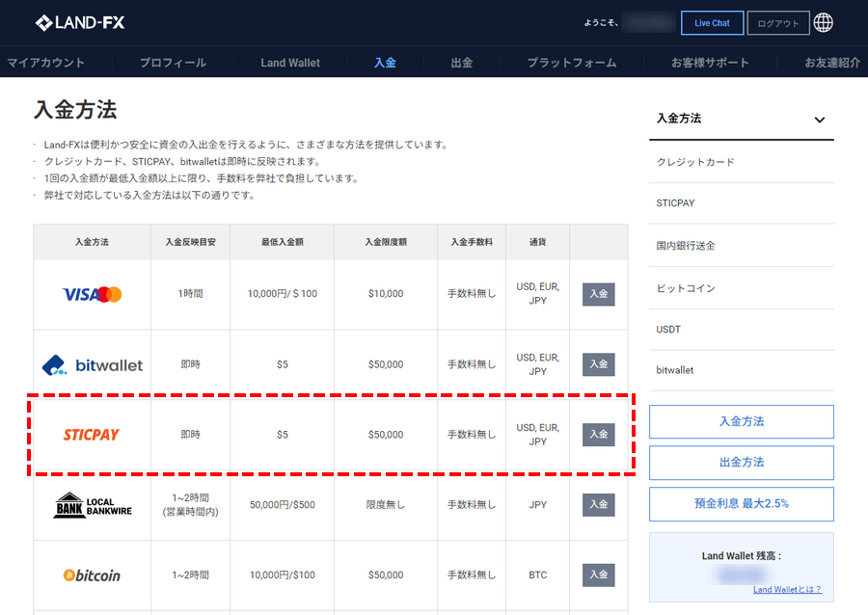Click Land Wallet 残高 label

[x=742, y=556]
